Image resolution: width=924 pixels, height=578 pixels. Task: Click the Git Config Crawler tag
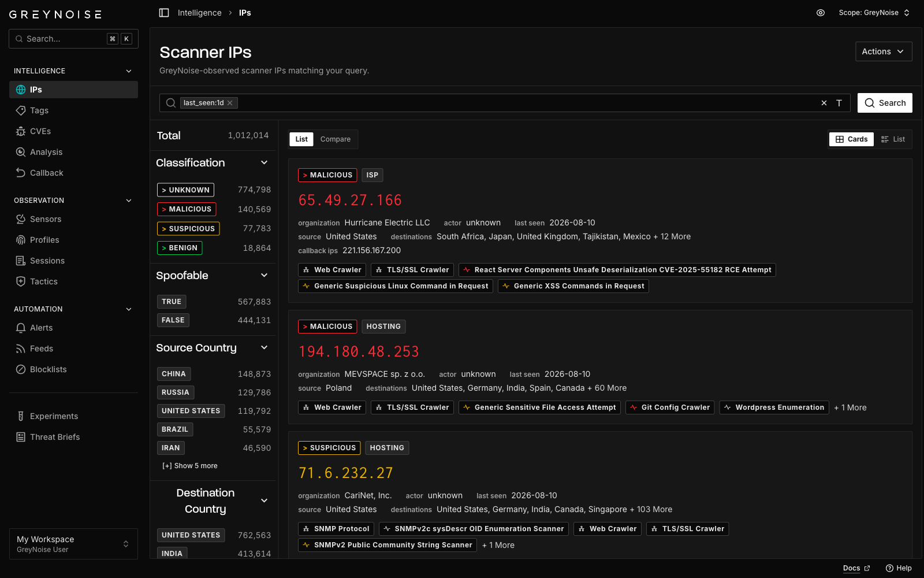tap(670, 407)
